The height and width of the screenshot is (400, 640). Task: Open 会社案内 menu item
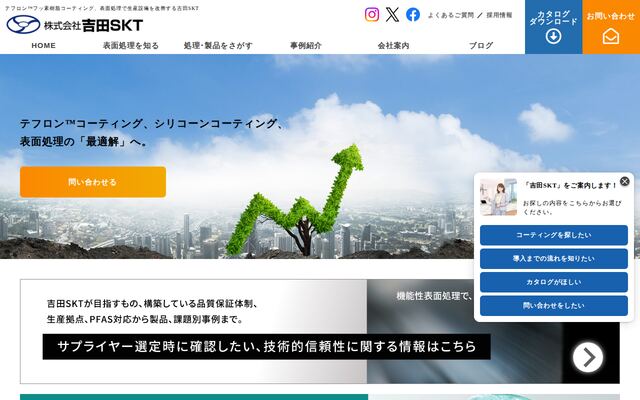click(393, 46)
